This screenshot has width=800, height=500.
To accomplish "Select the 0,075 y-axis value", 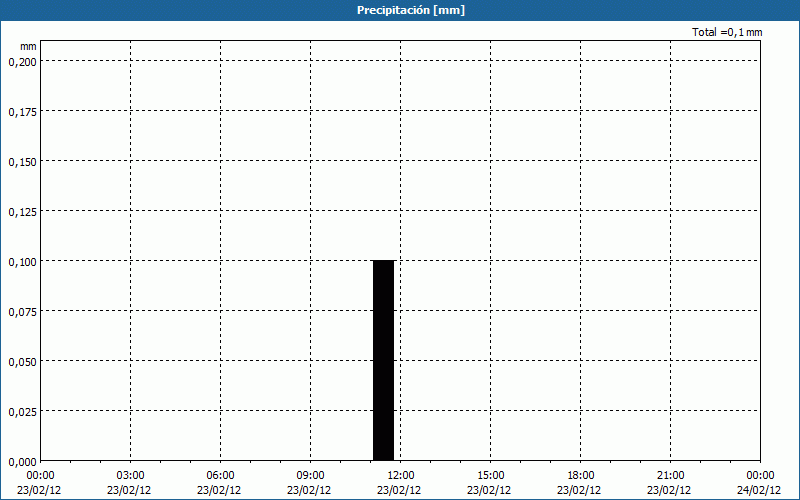I will (22, 311).
